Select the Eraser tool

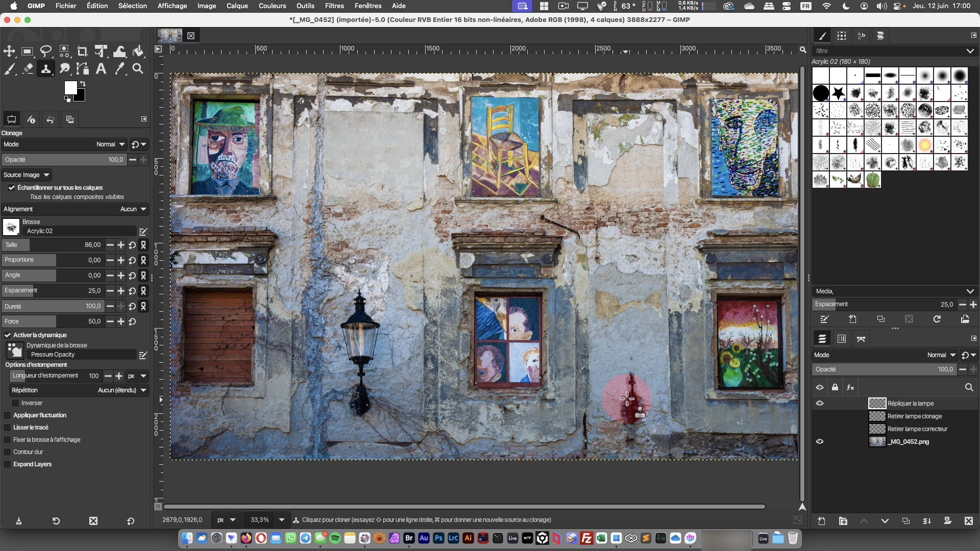[28, 69]
